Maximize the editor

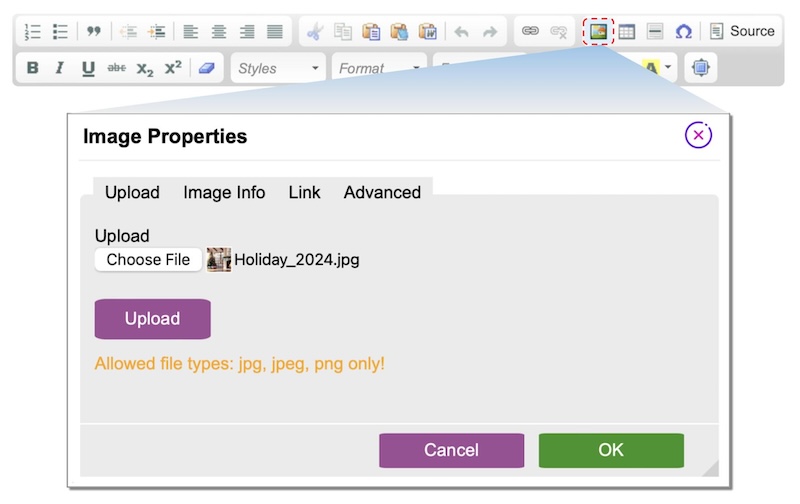coord(701,67)
